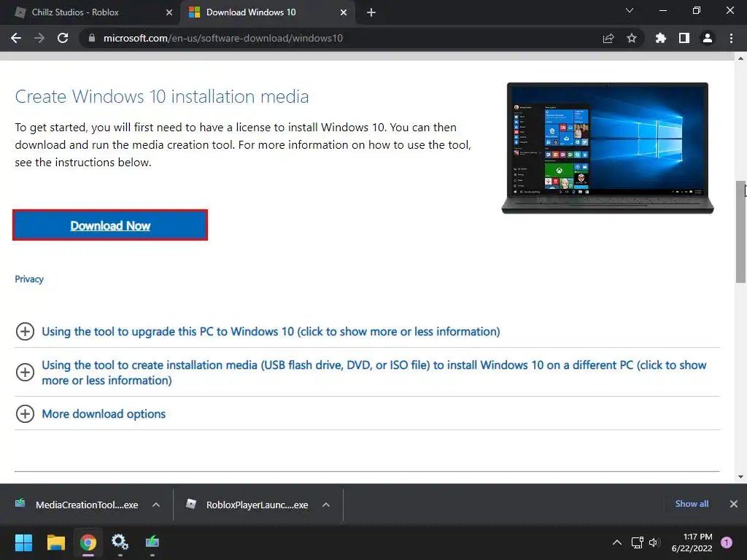
Task: Click the page vertical scrollbar thumb
Action: [x=740, y=232]
